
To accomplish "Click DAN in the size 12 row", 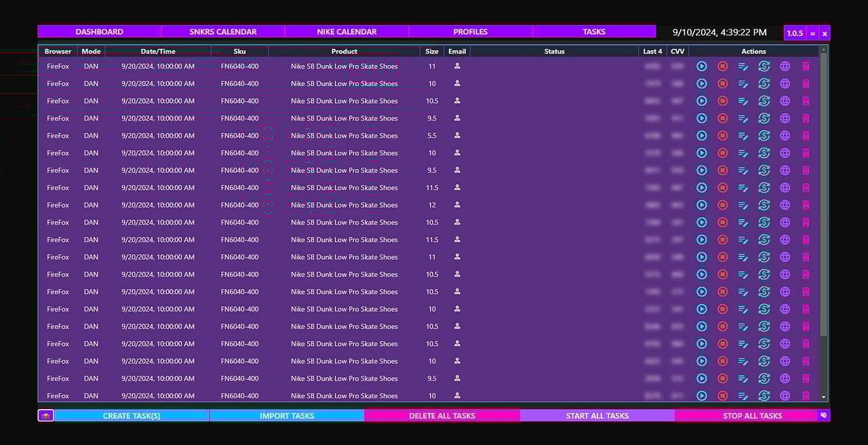I will pos(91,205).
